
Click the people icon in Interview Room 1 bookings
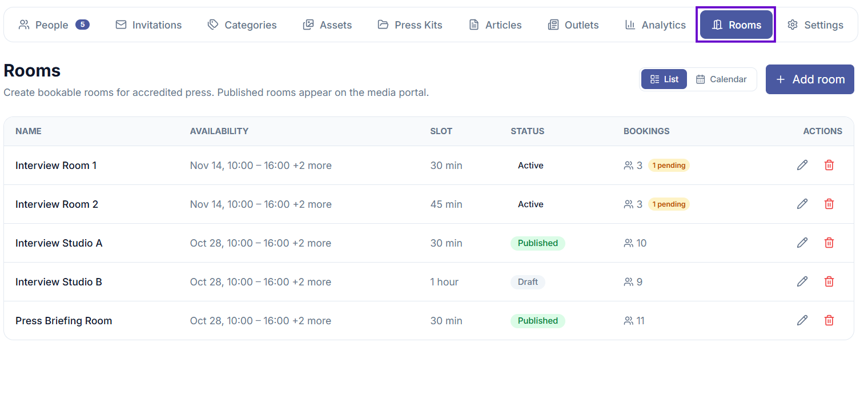[x=629, y=166]
